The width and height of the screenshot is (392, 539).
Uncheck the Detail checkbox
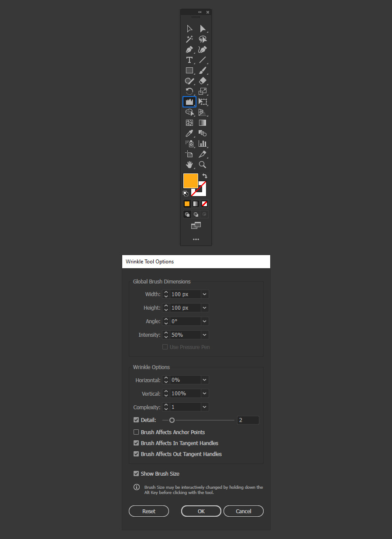136,420
